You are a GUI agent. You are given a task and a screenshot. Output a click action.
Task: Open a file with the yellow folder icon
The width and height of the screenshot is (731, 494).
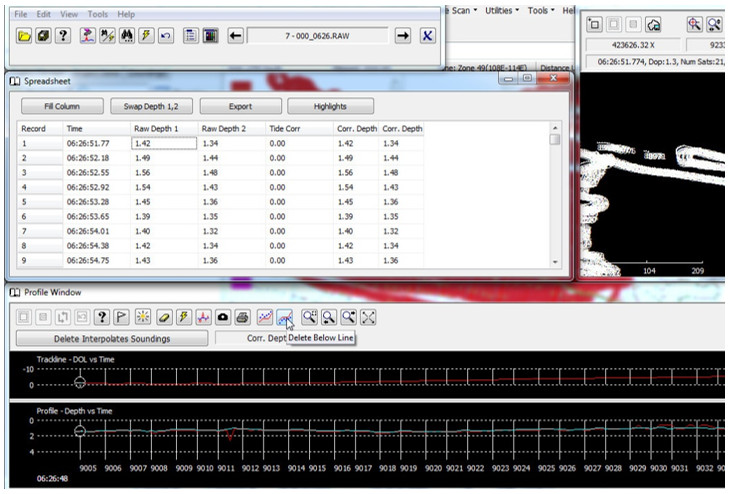click(24, 36)
